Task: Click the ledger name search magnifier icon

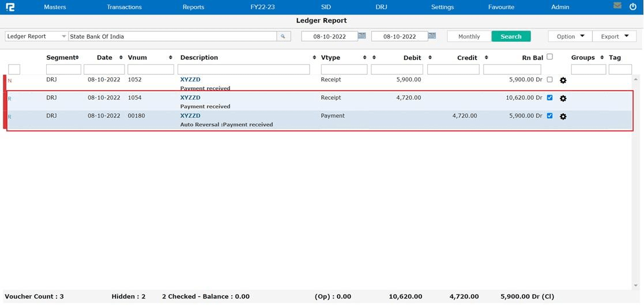Action: pyautogui.click(x=283, y=36)
